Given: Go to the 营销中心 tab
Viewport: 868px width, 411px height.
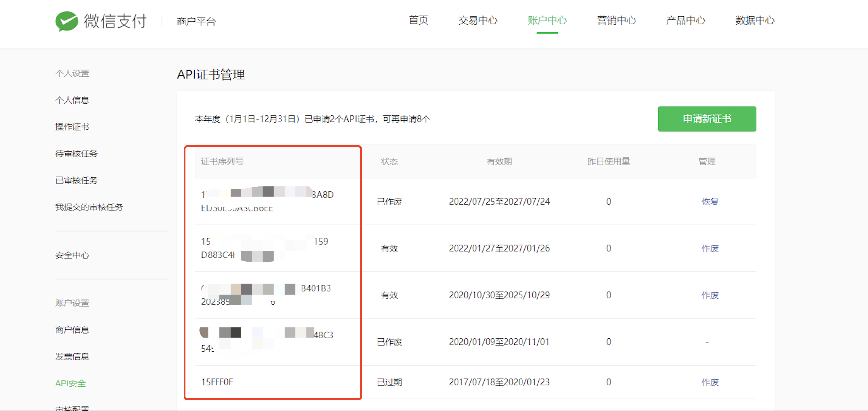Looking at the screenshot, I should pyautogui.click(x=616, y=20).
